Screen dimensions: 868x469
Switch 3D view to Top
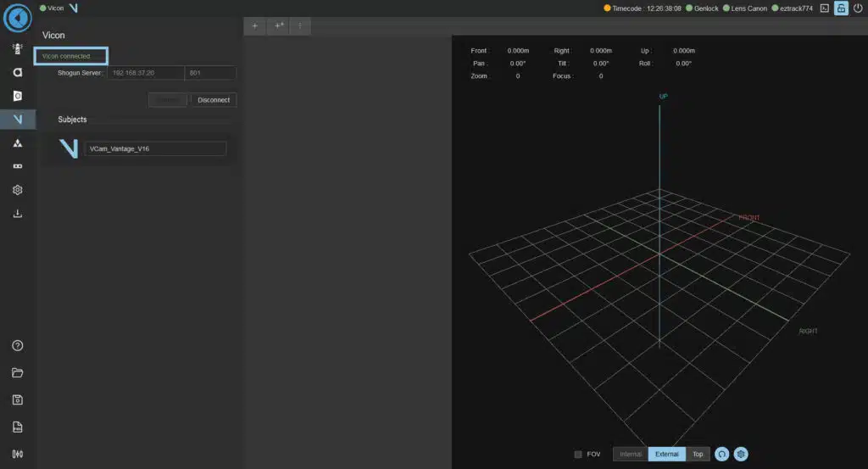pos(698,455)
